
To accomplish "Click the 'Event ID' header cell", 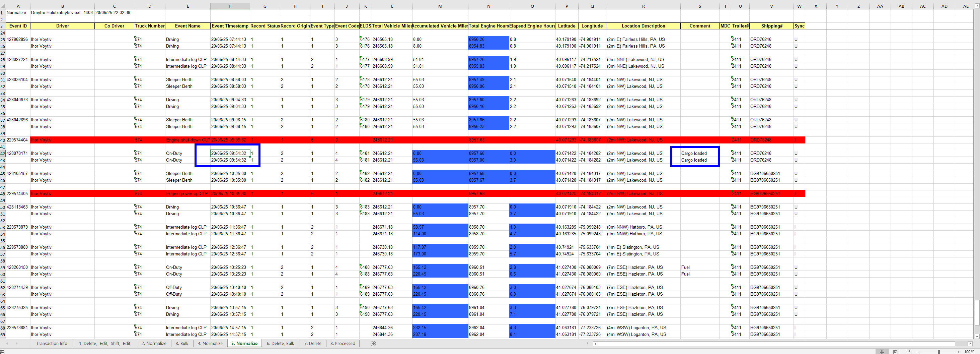I will [18, 26].
